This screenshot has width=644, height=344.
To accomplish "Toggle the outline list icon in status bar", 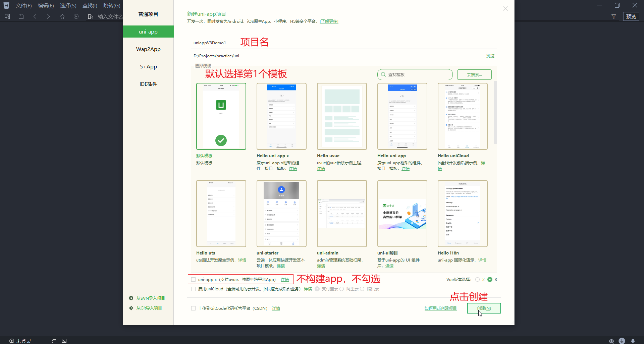I will coord(54,341).
